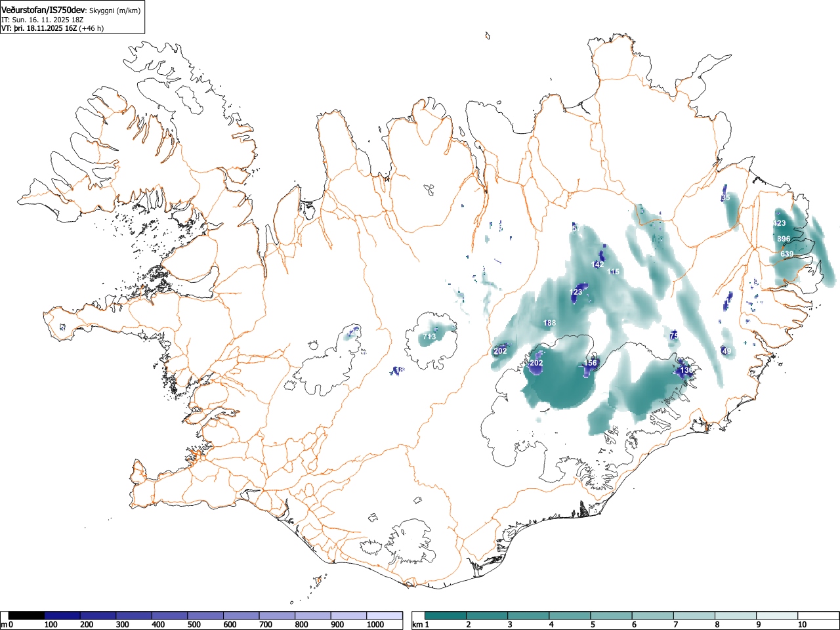Click the '1000' tick on the meter scale
Screen dimensions: 840x630
[375, 625]
